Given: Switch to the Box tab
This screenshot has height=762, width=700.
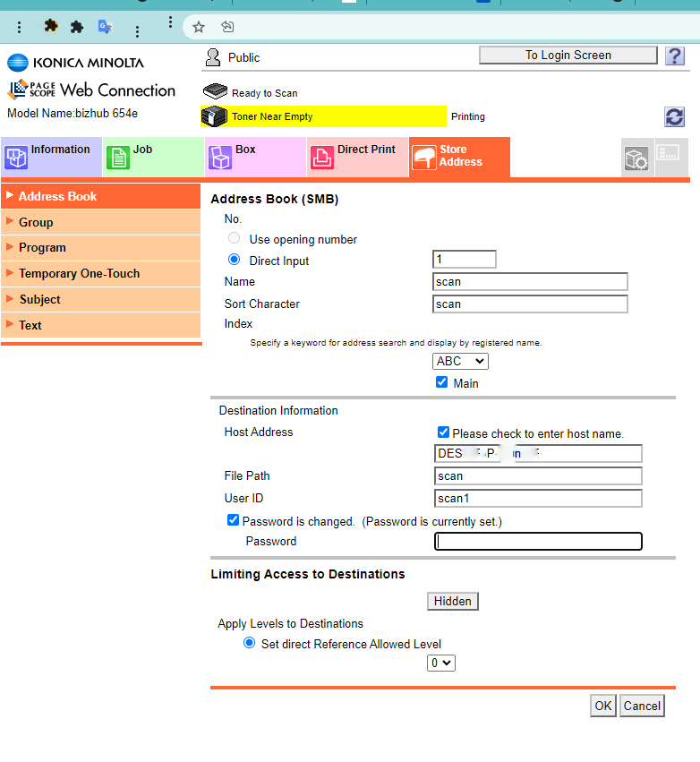Looking at the screenshot, I should pos(255,158).
